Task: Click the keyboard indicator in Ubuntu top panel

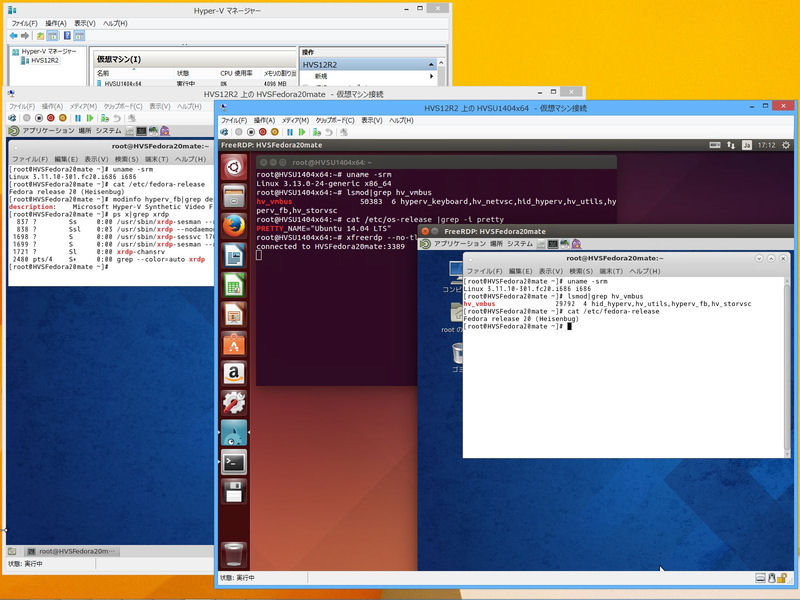Action: click(x=715, y=145)
